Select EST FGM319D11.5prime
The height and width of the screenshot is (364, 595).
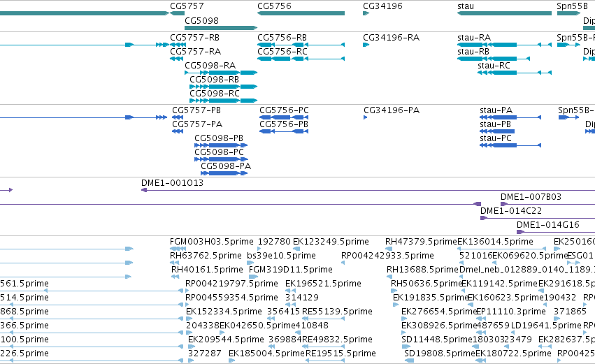pyautogui.click(x=291, y=270)
